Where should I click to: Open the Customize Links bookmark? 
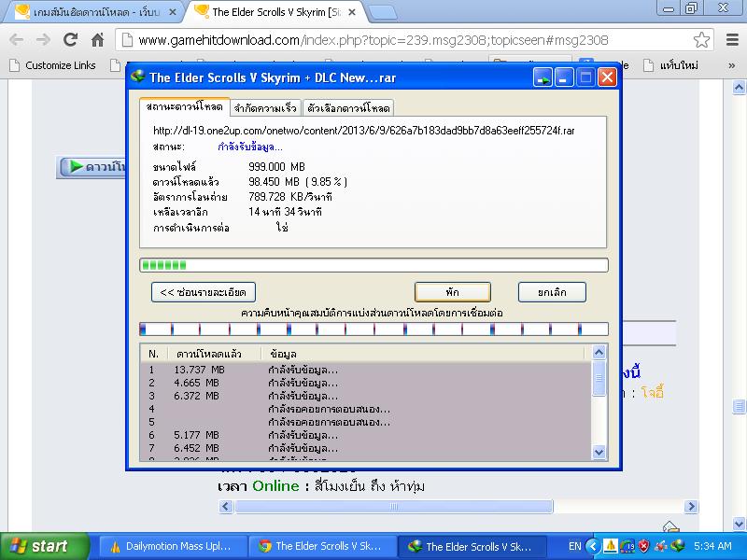(52, 65)
